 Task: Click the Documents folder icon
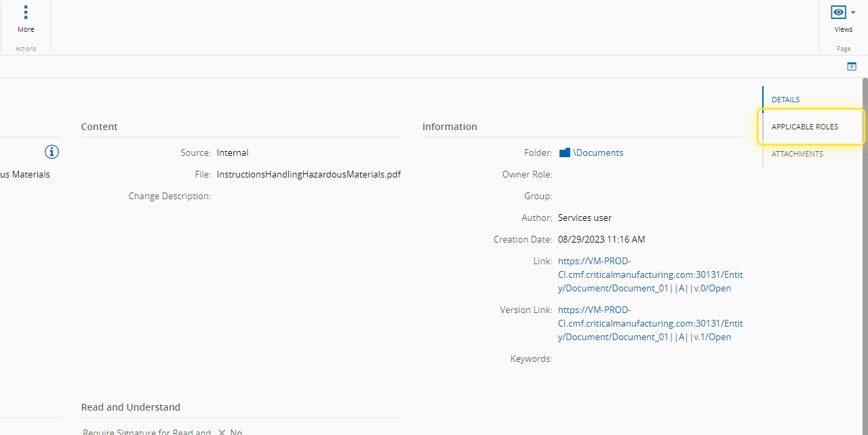pyautogui.click(x=564, y=153)
